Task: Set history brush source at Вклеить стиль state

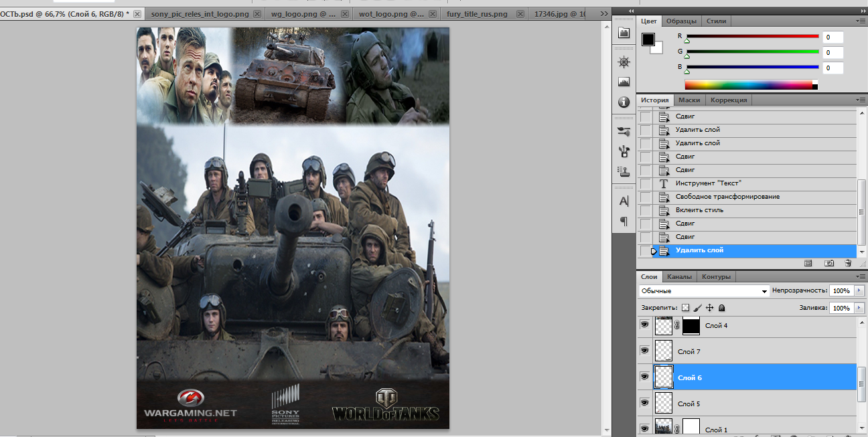Action: point(645,210)
